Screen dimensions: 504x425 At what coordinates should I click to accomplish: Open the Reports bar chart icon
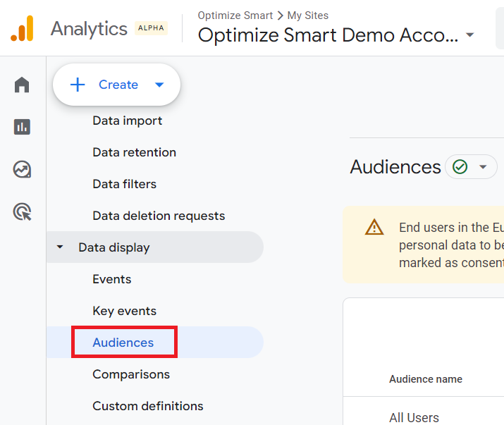[x=22, y=127]
